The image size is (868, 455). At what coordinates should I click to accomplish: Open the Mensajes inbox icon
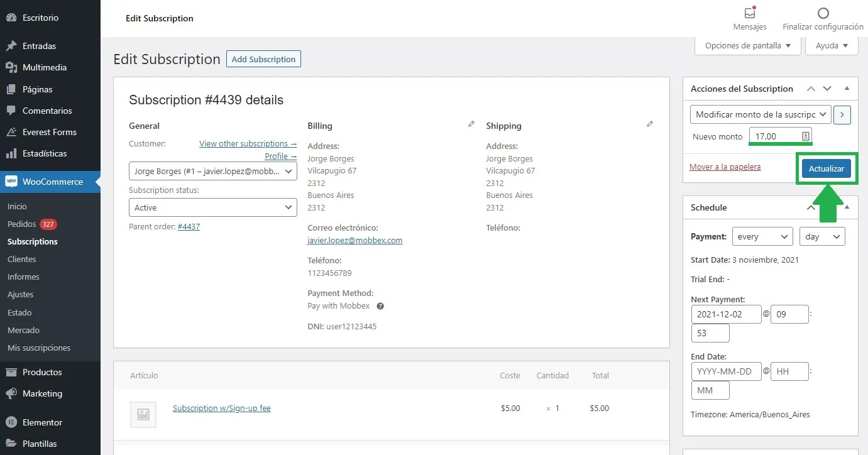point(749,13)
